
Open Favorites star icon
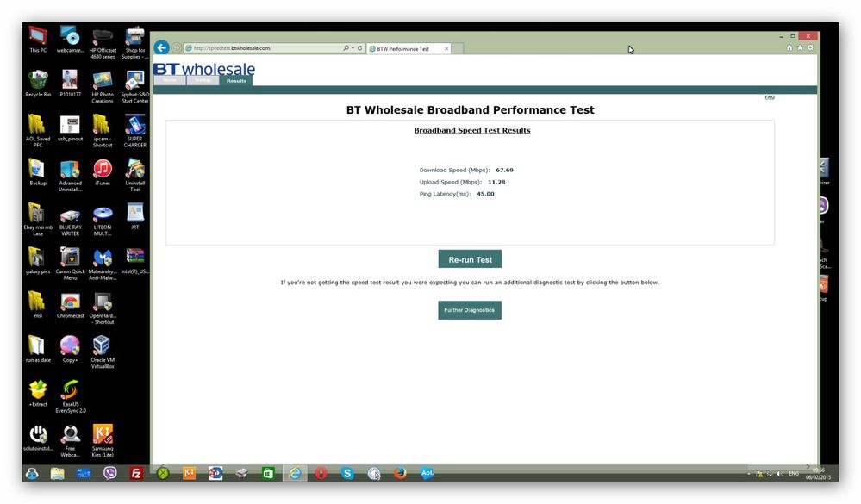[800, 47]
